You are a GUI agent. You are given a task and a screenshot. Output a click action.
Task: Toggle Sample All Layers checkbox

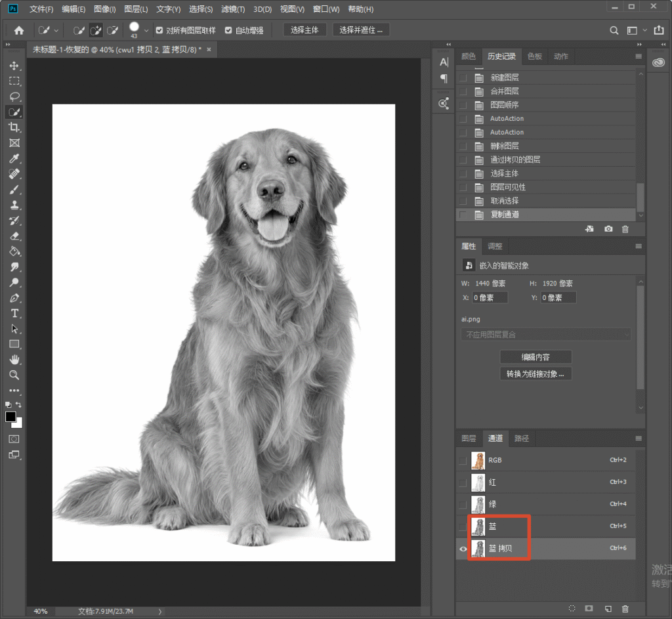(159, 30)
